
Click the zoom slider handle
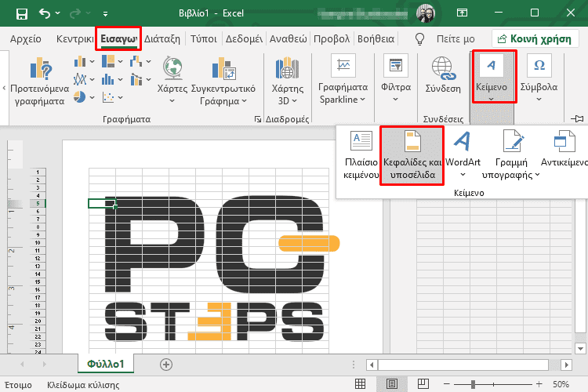pos(474,383)
